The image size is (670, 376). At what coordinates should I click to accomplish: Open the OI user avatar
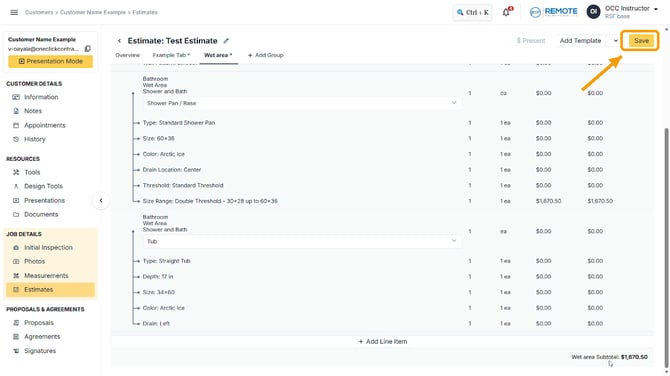(593, 12)
